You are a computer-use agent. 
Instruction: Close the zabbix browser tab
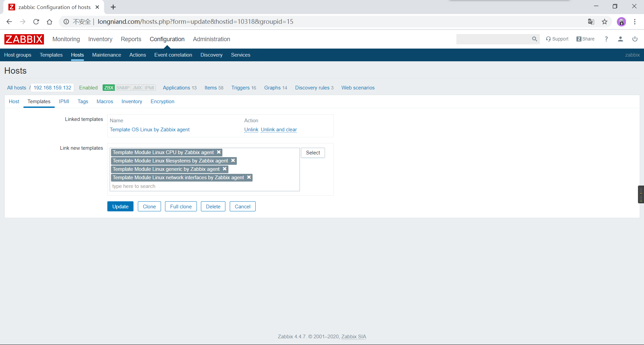tap(97, 7)
